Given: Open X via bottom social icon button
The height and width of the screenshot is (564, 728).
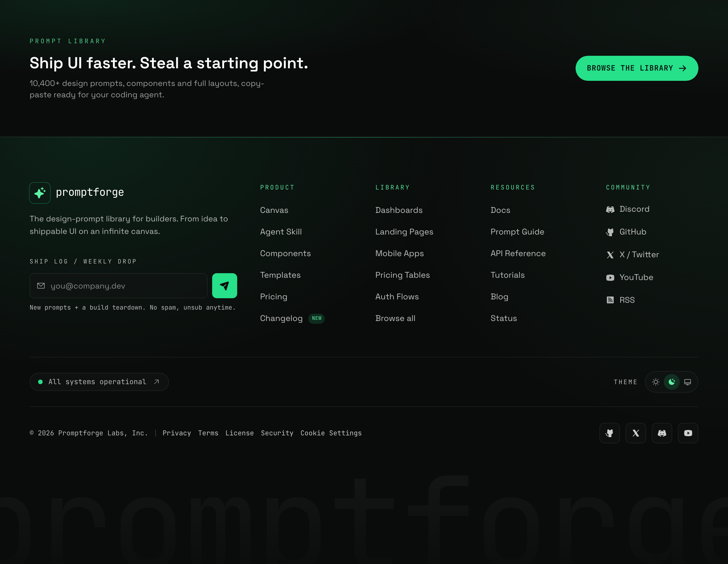Looking at the screenshot, I should (x=636, y=433).
